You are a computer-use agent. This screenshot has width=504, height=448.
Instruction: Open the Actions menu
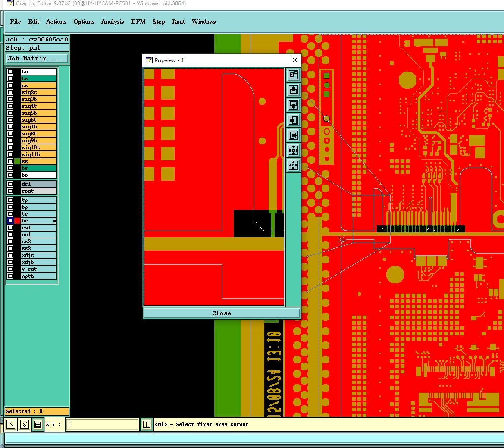(56, 22)
